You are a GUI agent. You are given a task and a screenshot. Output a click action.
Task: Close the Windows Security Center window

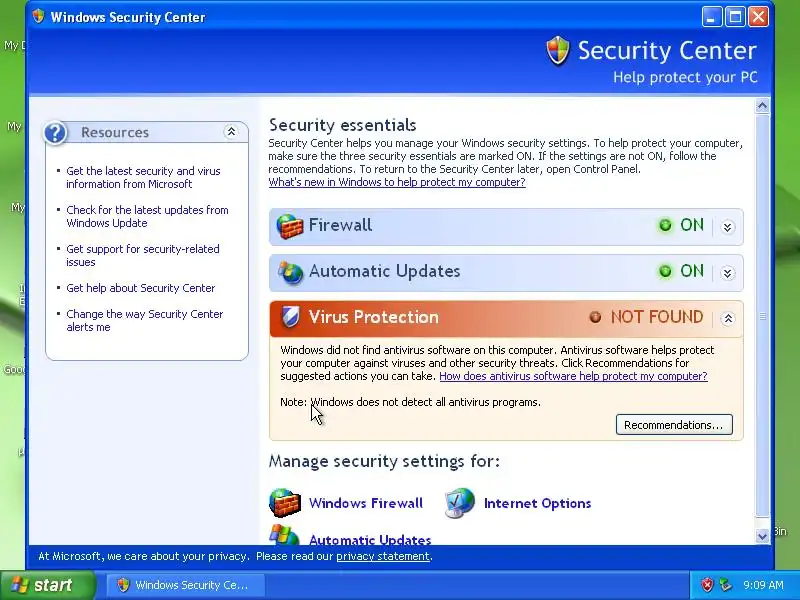pyautogui.click(x=758, y=17)
